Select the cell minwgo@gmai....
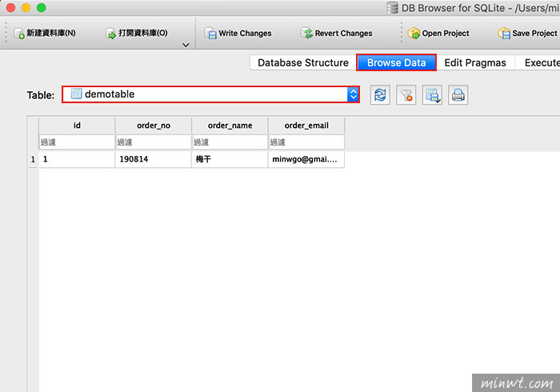 coord(306,159)
